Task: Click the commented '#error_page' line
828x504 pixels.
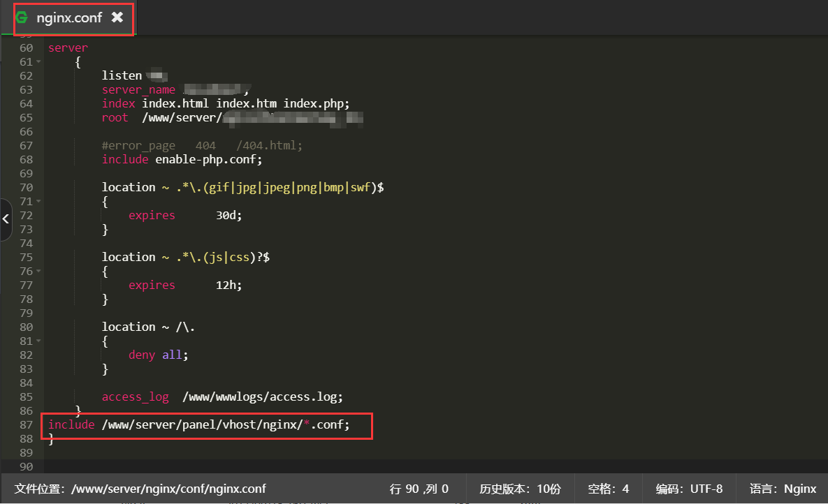Action: pos(202,146)
